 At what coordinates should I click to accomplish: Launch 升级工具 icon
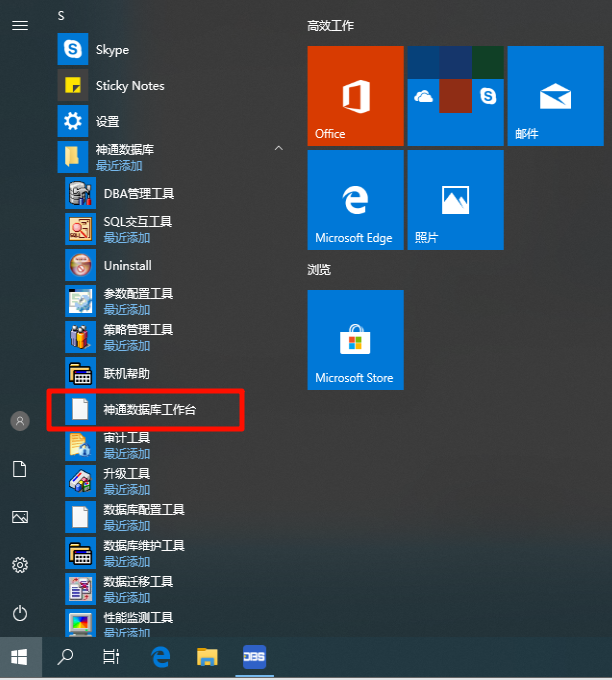(x=80, y=481)
